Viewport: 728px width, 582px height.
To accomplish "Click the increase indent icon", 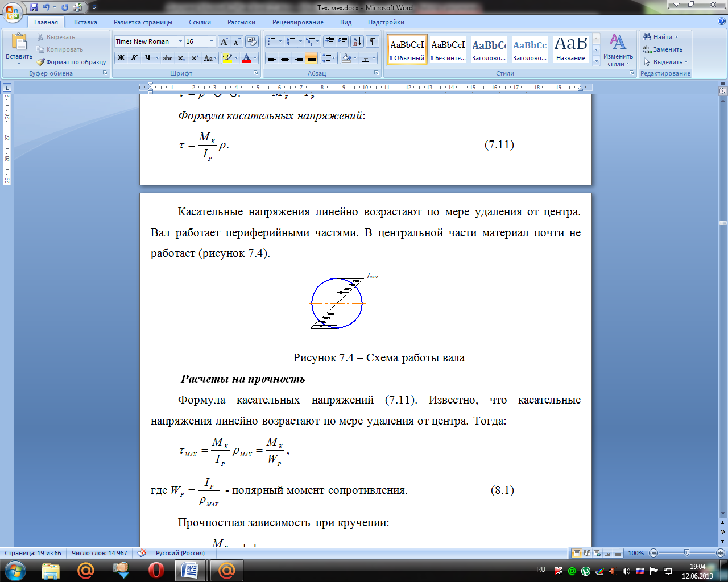I will (343, 41).
